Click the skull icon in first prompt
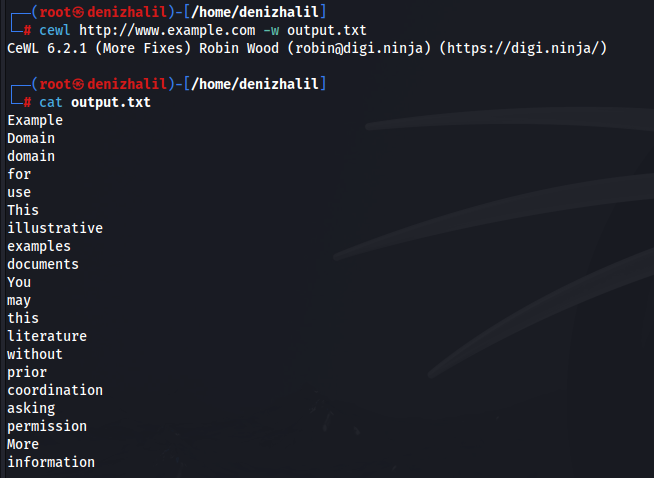 point(78,12)
